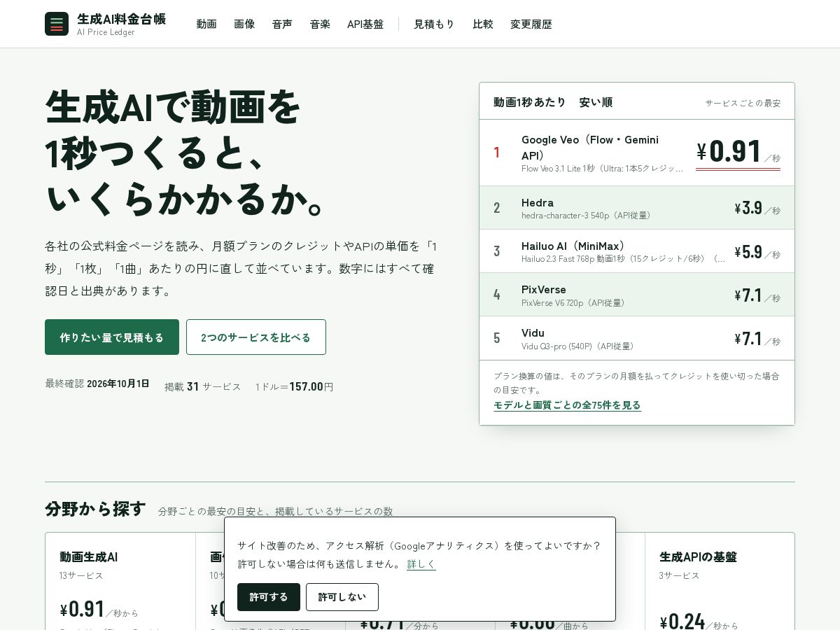Select the Hedra ranking row
The width and height of the screenshot is (840, 630).
click(637, 208)
